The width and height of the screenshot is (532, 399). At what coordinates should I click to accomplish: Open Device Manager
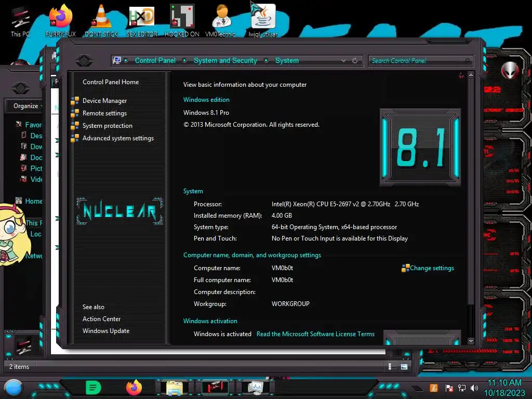[104, 101]
